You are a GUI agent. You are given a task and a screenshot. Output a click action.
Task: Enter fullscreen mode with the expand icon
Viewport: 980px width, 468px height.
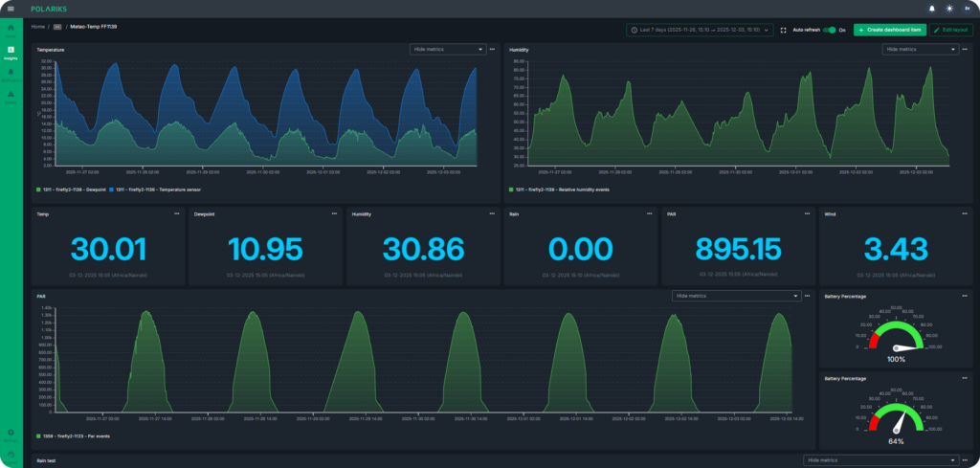pyautogui.click(x=785, y=30)
